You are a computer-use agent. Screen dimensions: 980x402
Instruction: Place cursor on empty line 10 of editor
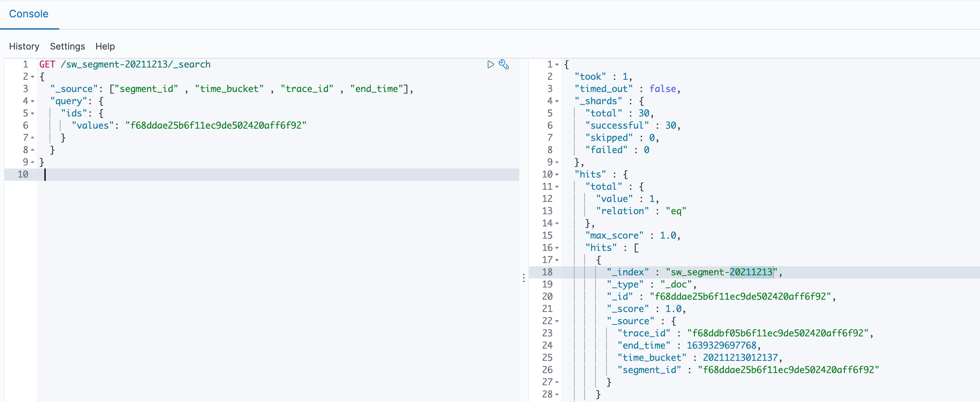click(228, 175)
